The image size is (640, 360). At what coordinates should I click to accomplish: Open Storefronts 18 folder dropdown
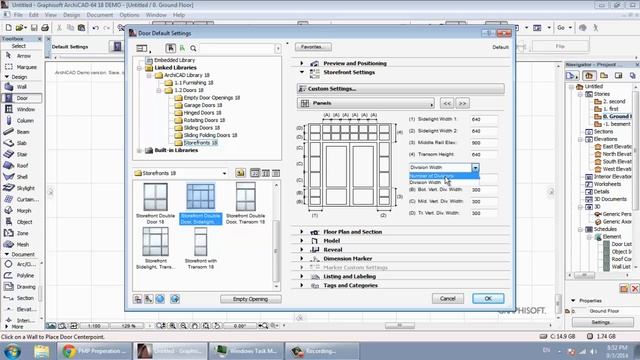point(224,173)
